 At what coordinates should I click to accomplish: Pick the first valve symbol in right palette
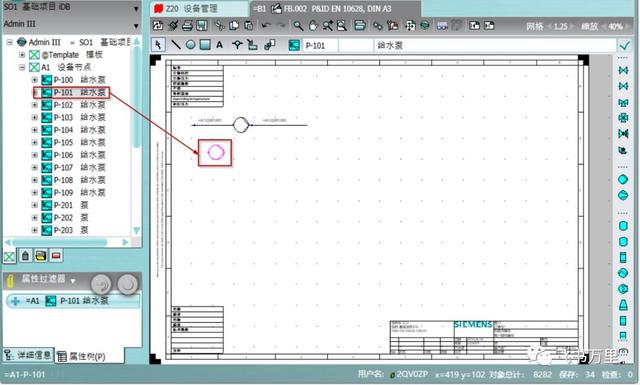(623, 70)
